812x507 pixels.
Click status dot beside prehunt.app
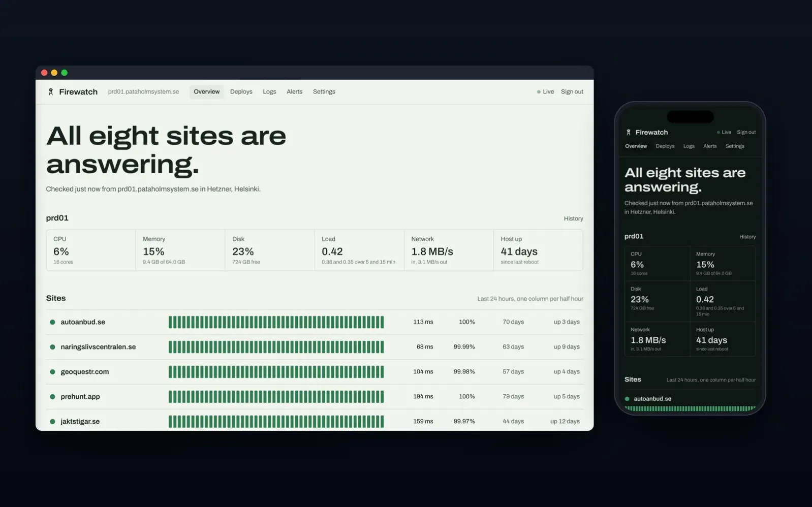pos(52,397)
